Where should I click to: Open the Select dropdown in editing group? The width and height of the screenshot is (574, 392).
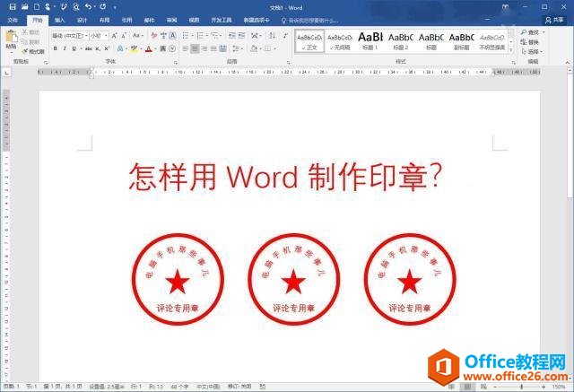point(532,52)
